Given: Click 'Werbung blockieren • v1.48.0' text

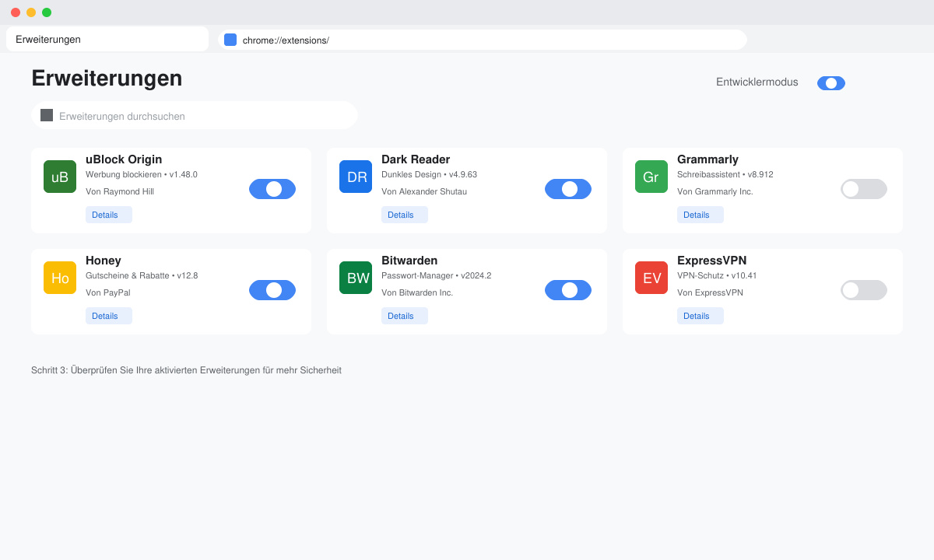Looking at the screenshot, I should [142, 174].
